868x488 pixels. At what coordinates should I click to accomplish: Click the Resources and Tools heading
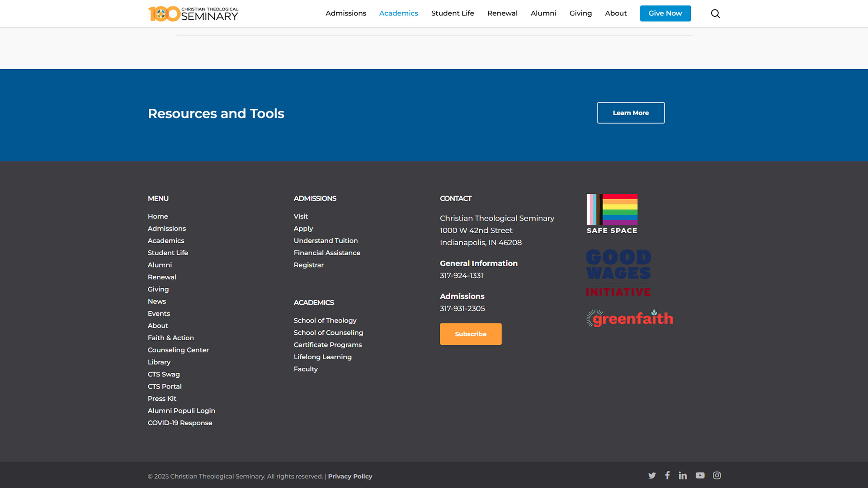(x=216, y=113)
